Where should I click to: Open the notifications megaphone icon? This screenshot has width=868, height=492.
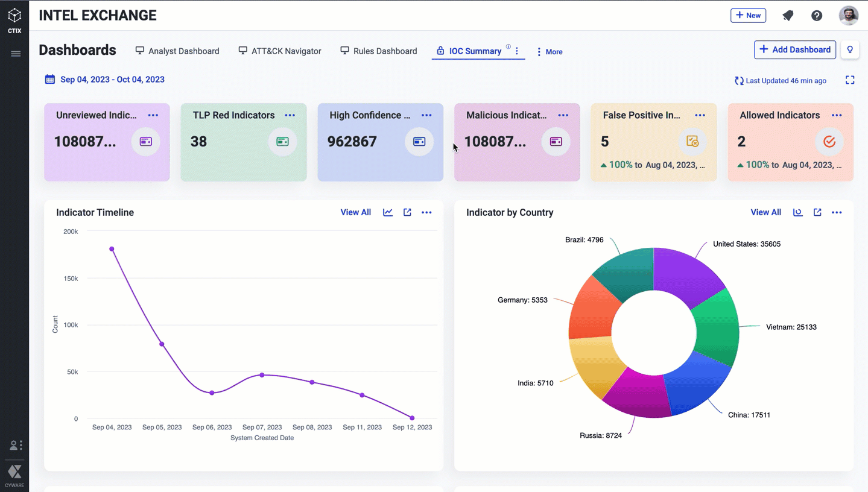point(788,16)
